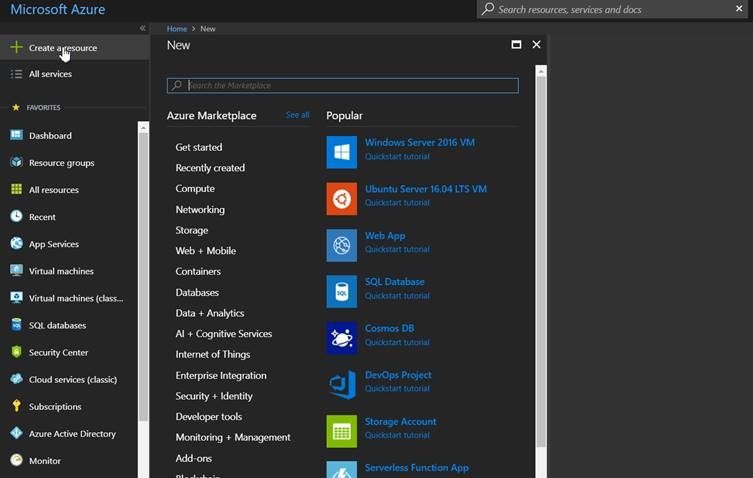This screenshot has height=478, width=753.
Task: Click the Microsoft Azure portal title
Action: 58,9
